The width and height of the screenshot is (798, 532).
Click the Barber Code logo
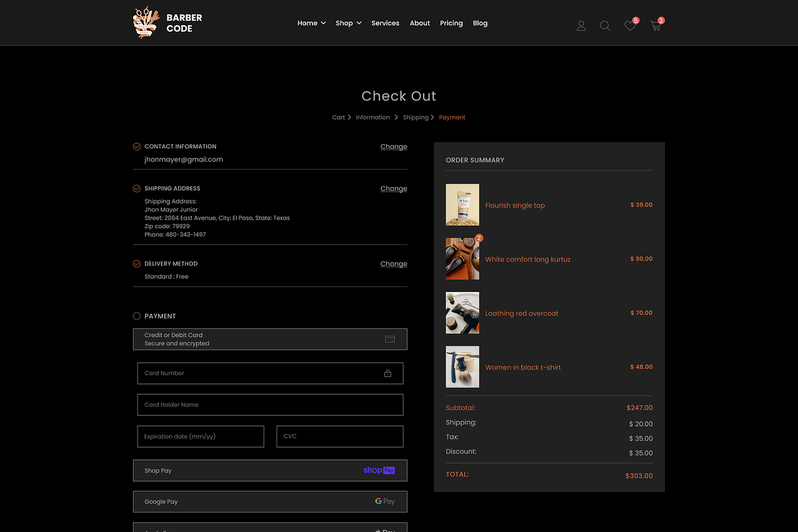[x=168, y=23]
